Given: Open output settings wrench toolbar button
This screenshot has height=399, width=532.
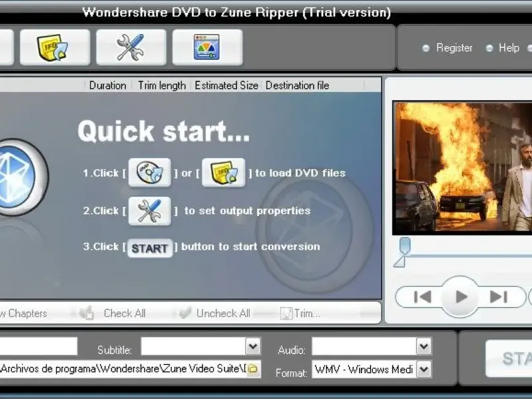Looking at the screenshot, I should (131, 47).
